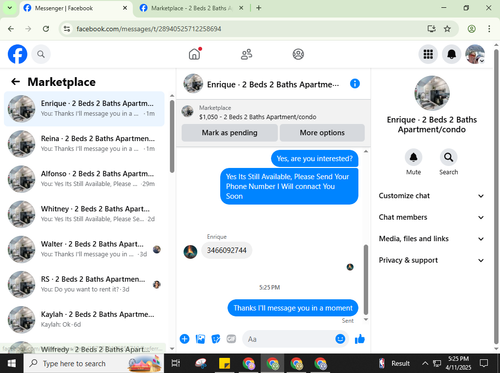Image resolution: width=500 pixels, height=373 pixels.
Task: Open the tab search dropdown arrow
Action: [10, 8]
